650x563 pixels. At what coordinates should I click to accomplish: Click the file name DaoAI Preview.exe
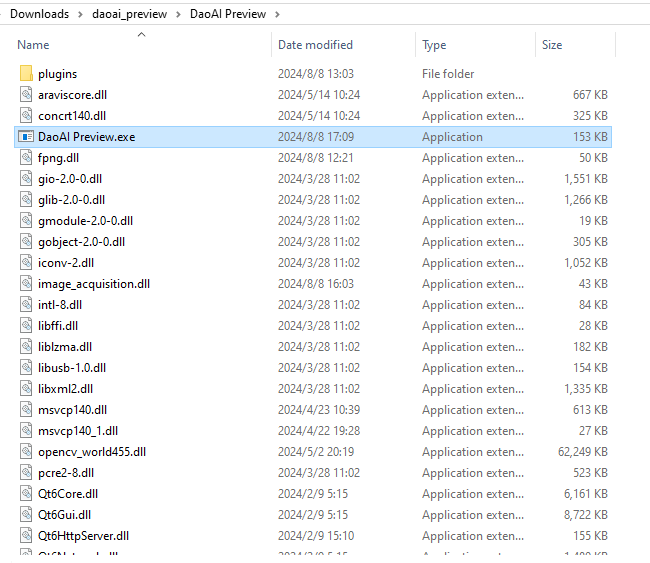coord(86,137)
